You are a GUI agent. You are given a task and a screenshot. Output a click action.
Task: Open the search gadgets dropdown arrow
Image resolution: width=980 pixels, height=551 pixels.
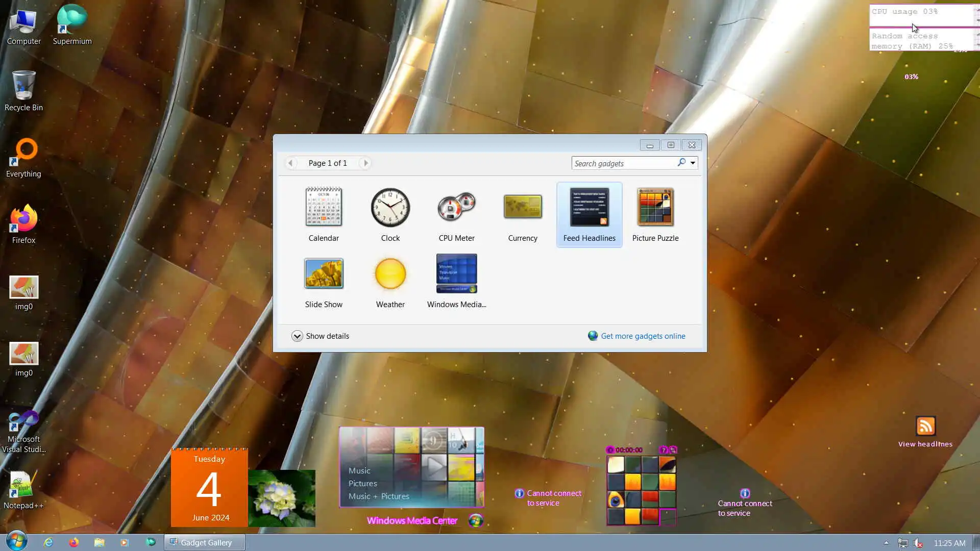pyautogui.click(x=693, y=163)
